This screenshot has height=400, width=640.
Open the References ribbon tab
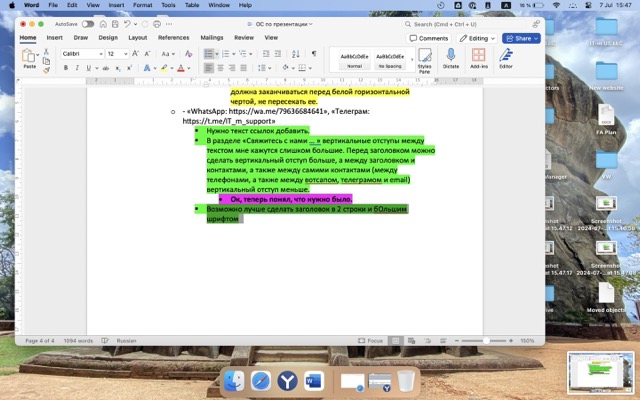click(x=173, y=37)
